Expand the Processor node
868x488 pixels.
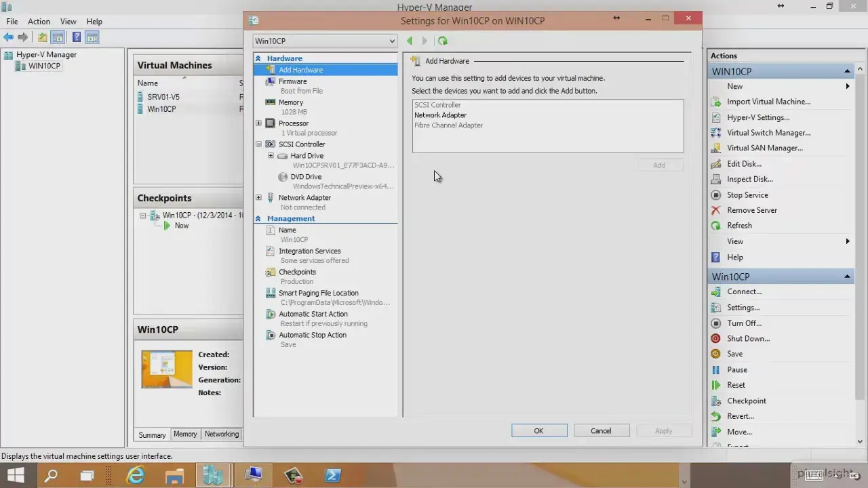pyautogui.click(x=258, y=123)
